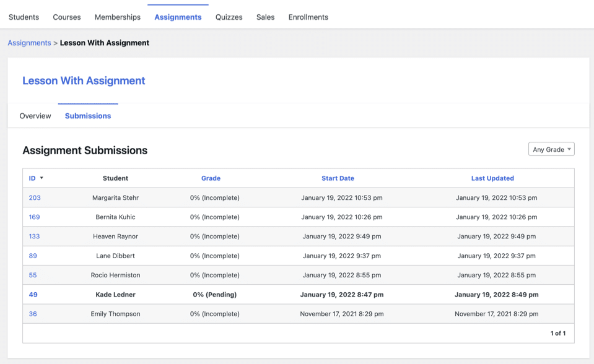Open the Students menu tab
Viewport: 594px width, 364px height.
tap(24, 17)
